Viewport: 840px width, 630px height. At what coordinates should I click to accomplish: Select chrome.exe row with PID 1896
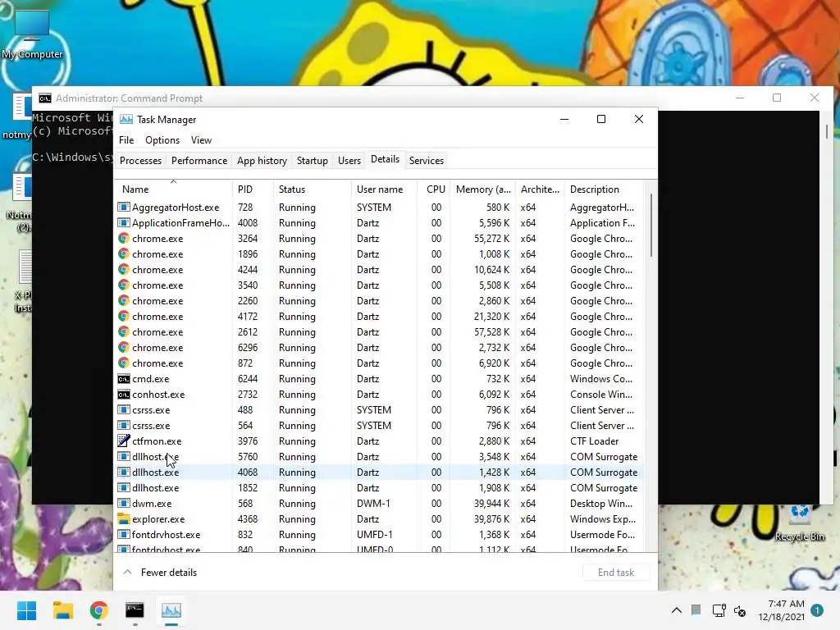[x=379, y=254]
